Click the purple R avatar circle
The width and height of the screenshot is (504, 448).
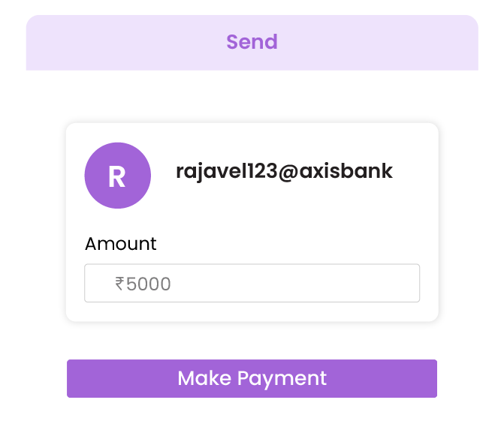click(118, 176)
